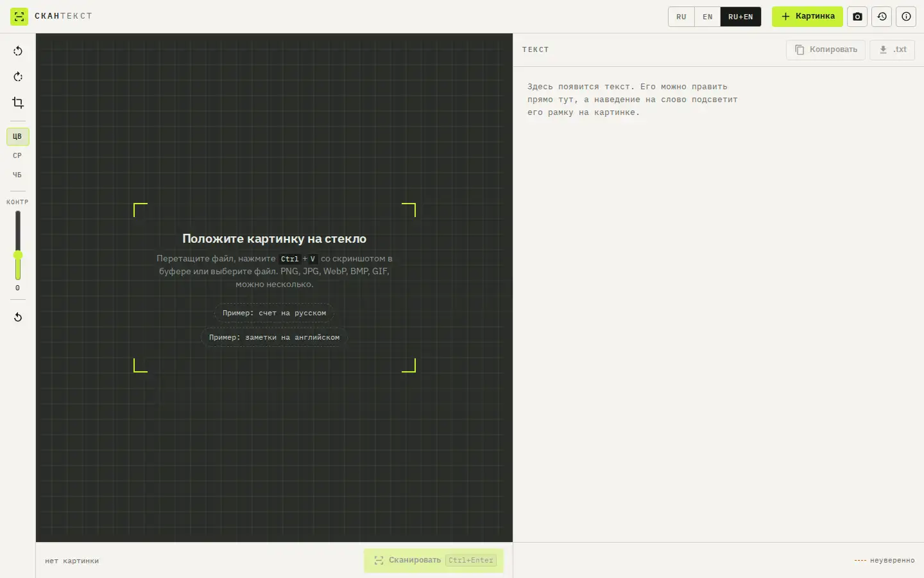Copy text with Копировать button
The height and width of the screenshot is (578, 924).
[826, 49]
